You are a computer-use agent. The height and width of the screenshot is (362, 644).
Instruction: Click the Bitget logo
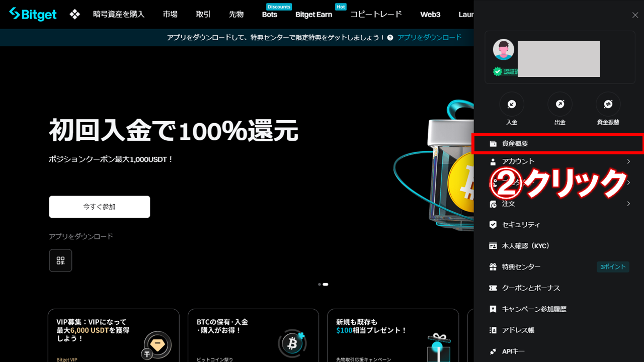pyautogui.click(x=32, y=14)
